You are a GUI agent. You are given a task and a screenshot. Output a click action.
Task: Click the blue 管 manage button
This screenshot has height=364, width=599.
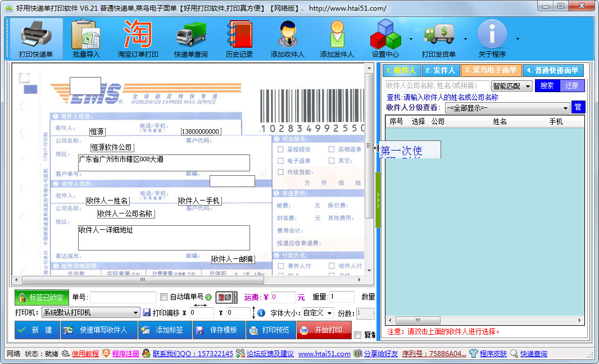[x=578, y=107]
